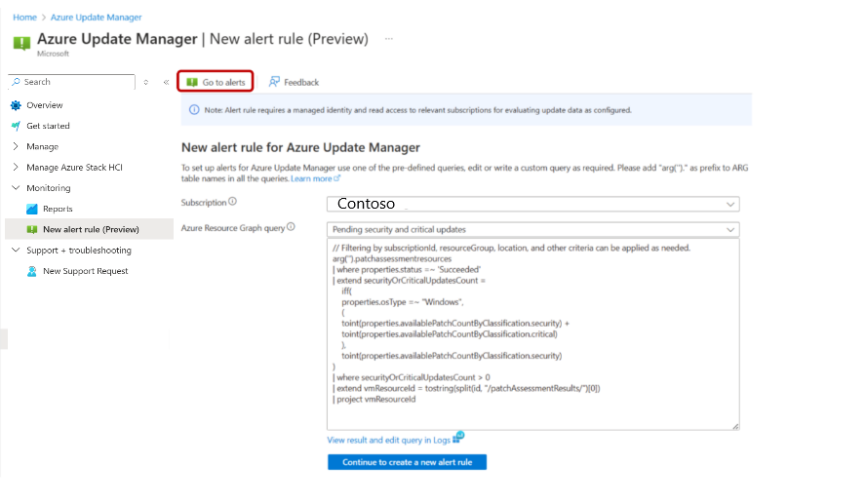
Task: Collapse the Monitoring section
Action: click(x=16, y=188)
